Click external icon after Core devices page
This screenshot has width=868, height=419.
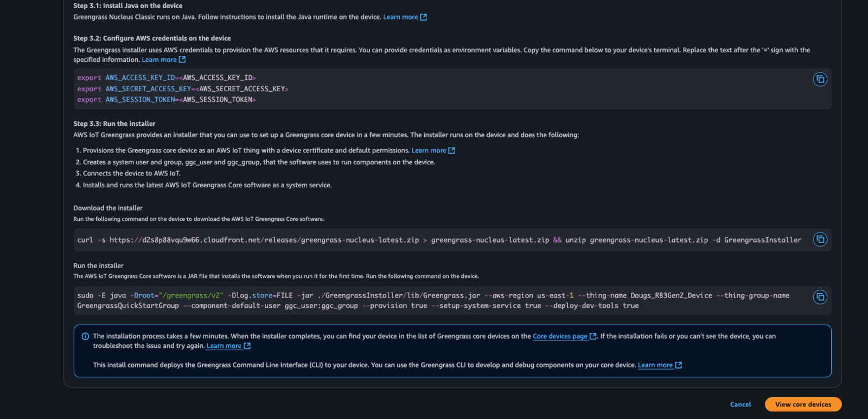tap(593, 337)
